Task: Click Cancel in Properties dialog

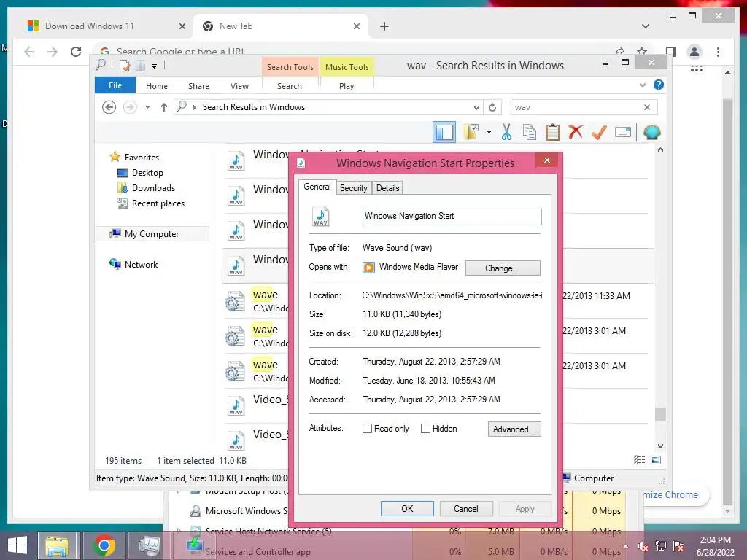Action: [465, 508]
